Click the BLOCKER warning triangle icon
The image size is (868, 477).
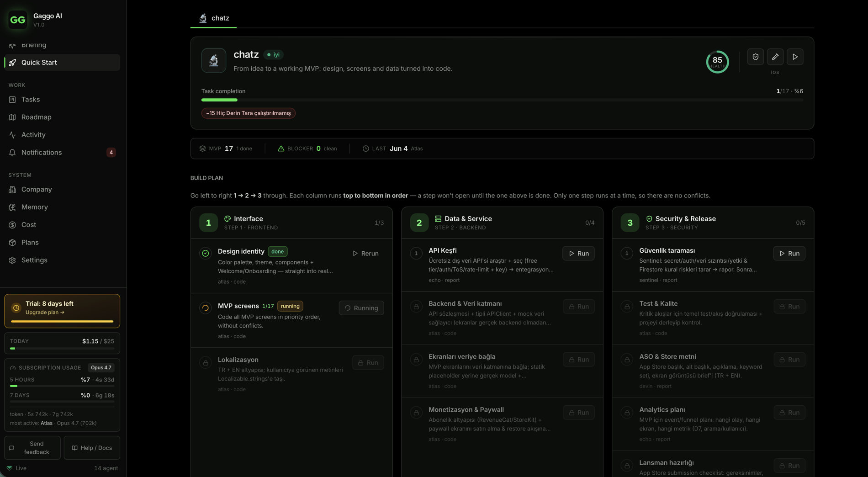[281, 148]
